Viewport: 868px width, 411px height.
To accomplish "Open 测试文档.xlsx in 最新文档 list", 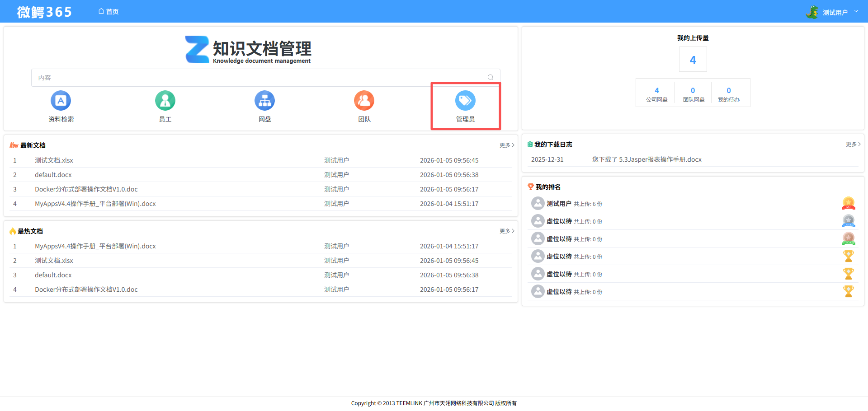I will click(x=54, y=160).
